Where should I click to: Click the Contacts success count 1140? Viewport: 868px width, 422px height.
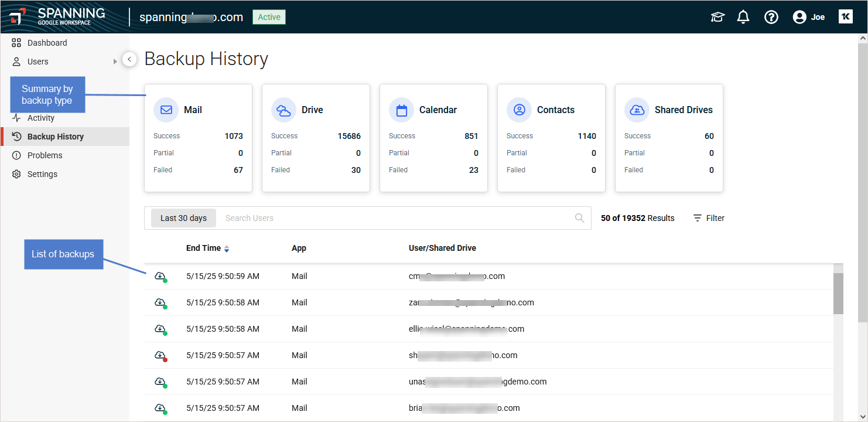coord(587,136)
